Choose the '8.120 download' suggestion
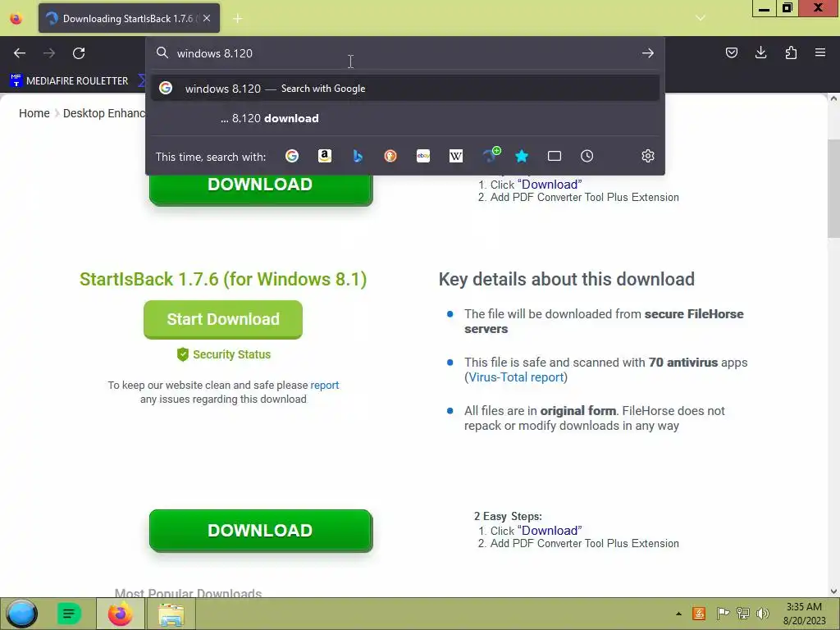This screenshot has height=630, width=840. [405, 118]
